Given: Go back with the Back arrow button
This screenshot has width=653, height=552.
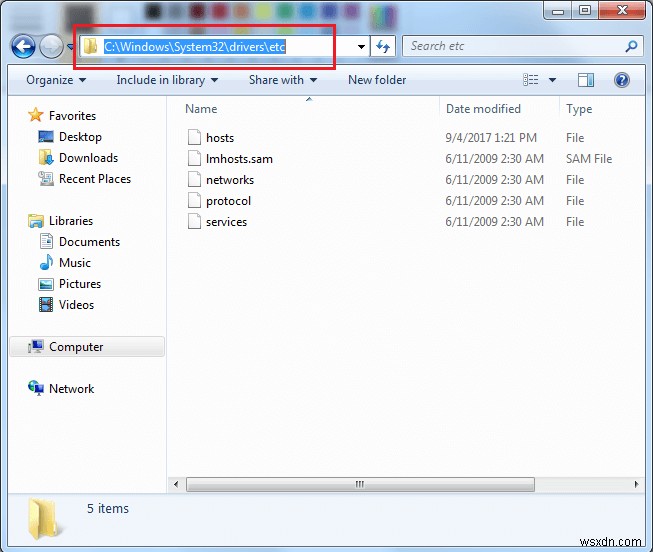Looking at the screenshot, I should click(23, 46).
